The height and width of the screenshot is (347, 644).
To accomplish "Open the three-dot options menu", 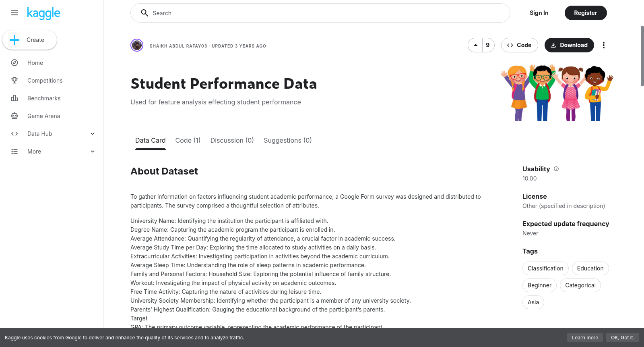I will click(x=603, y=45).
